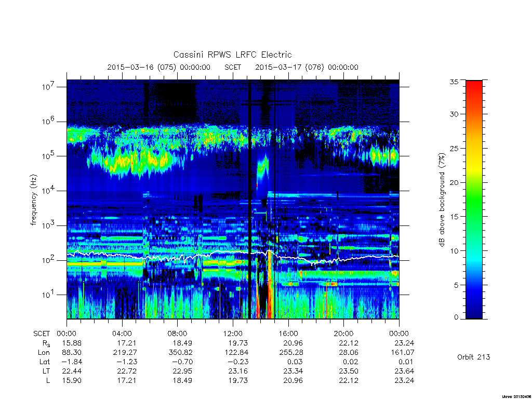
Task: Click the colorbar tick value 20
Action: tap(454, 182)
